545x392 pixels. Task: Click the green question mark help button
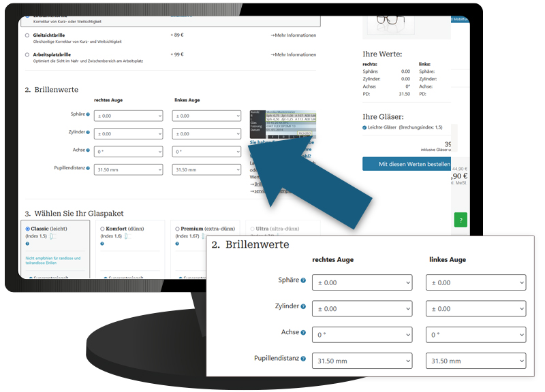pyautogui.click(x=461, y=220)
